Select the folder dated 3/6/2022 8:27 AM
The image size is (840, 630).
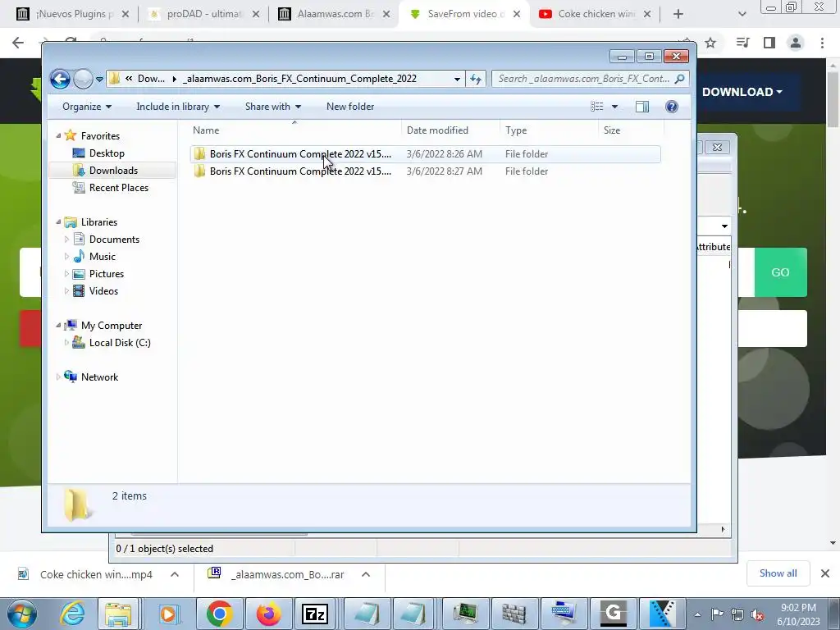click(x=426, y=171)
